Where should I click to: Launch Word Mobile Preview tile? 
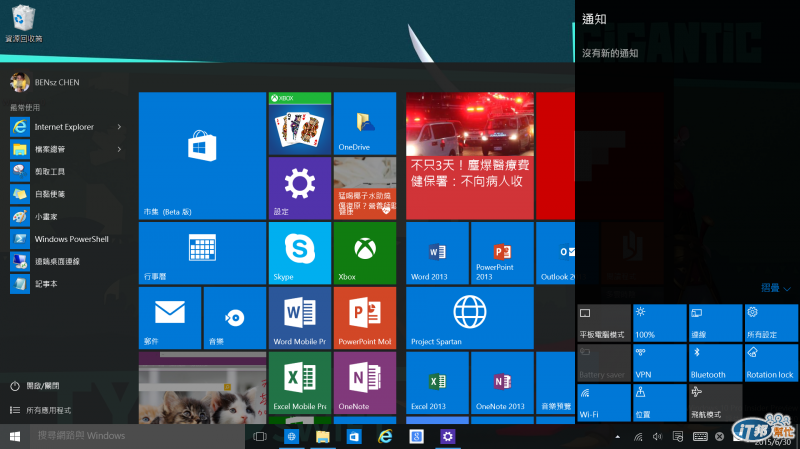tap(300, 318)
